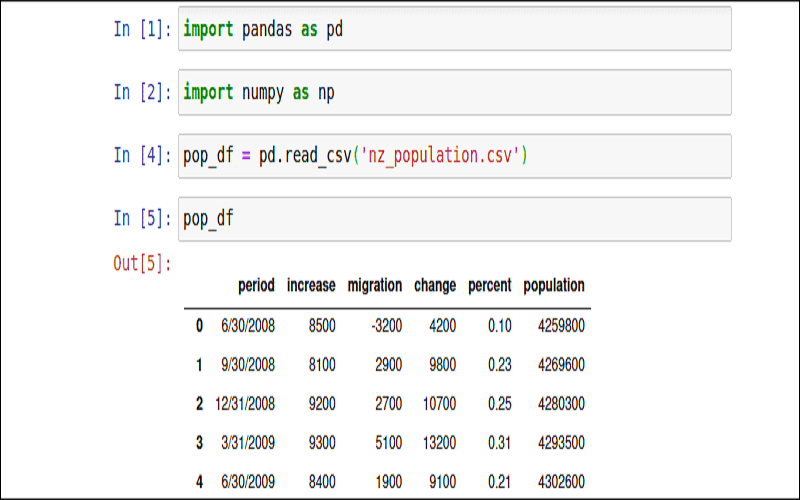This screenshot has height=500, width=800.
Task: Click the period cell 12/31/2008
Action: tap(245, 404)
